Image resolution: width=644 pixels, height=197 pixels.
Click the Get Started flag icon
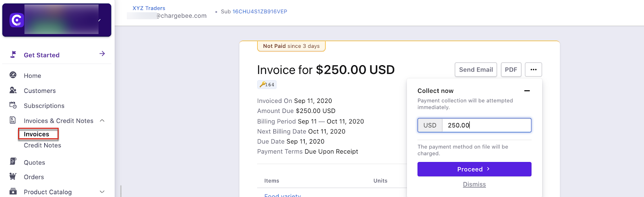13,55
